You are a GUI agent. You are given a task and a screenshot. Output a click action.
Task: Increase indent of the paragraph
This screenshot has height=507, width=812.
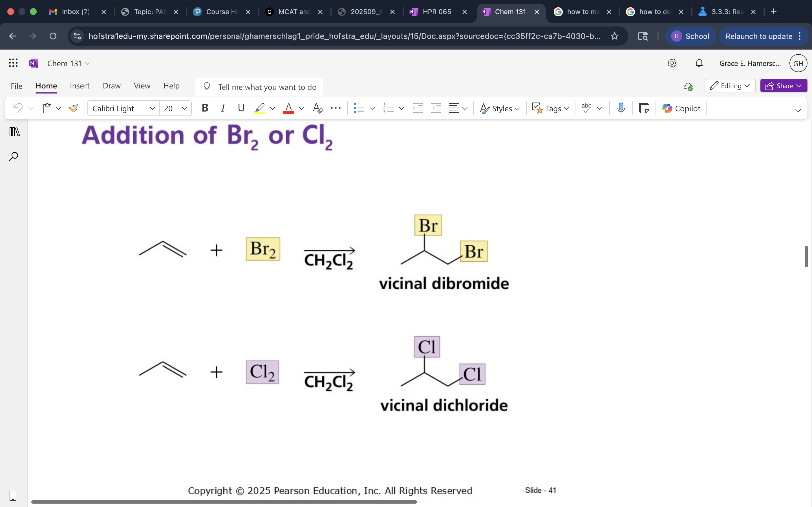click(436, 108)
